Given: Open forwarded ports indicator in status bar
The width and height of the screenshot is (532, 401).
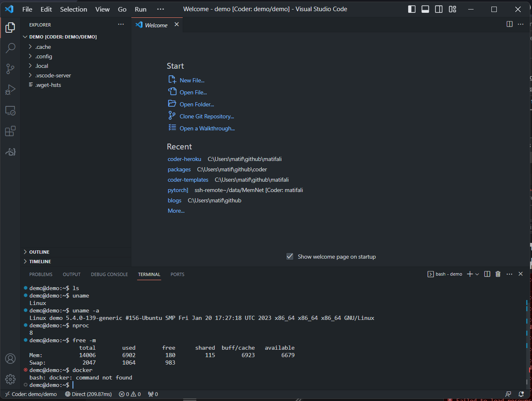Looking at the screenshot, I should pos(153,394).
